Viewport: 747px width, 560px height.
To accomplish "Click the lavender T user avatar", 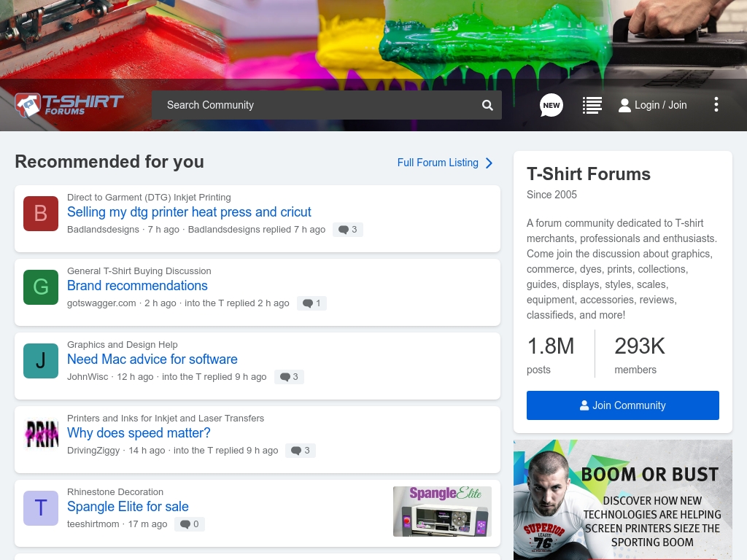I will 41,508.
